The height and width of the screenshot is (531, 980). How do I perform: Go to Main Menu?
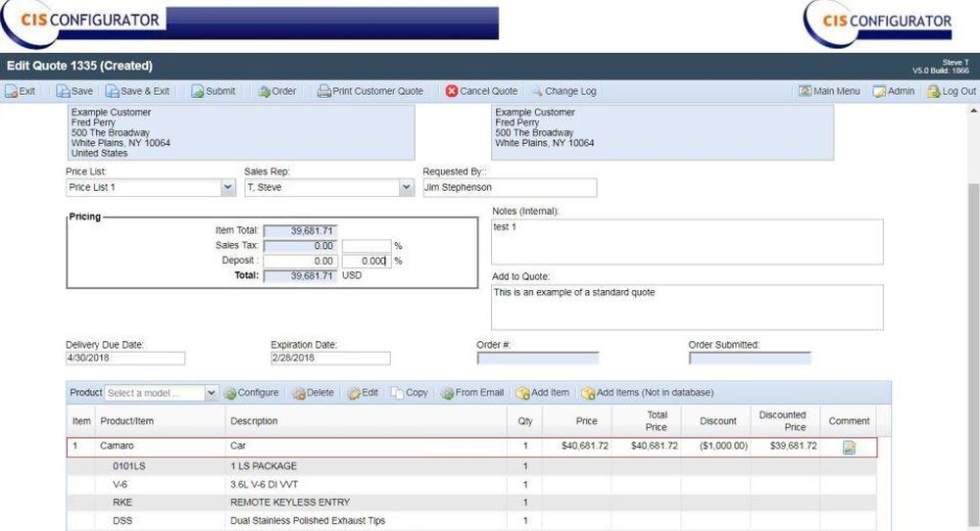[829, 91]
